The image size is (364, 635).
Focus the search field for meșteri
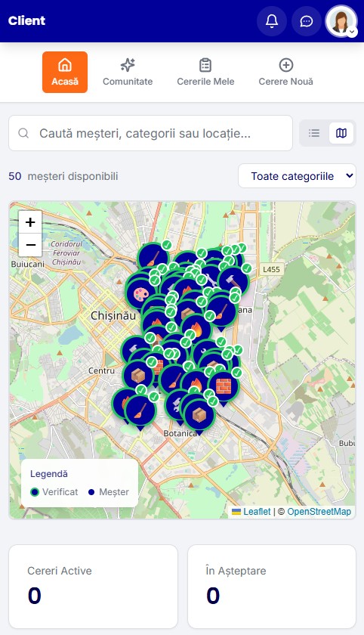point(150,133)
